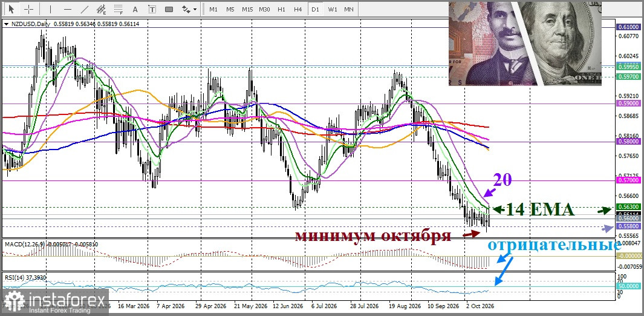Screen dimensions: 644x316
Task: Select the trendline drawing tool
Action: 85,8
